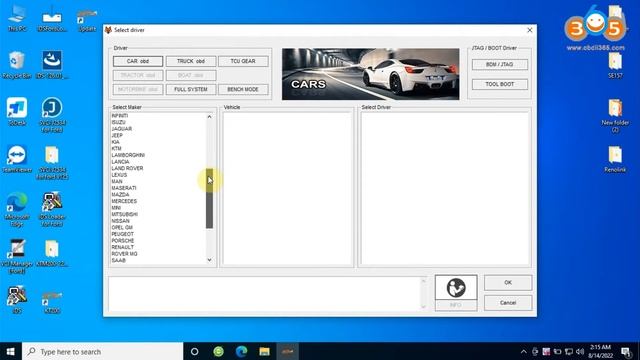The image size is (640, 360).
Task: Select KTM in the maker list
Action: tap(116, 149)
